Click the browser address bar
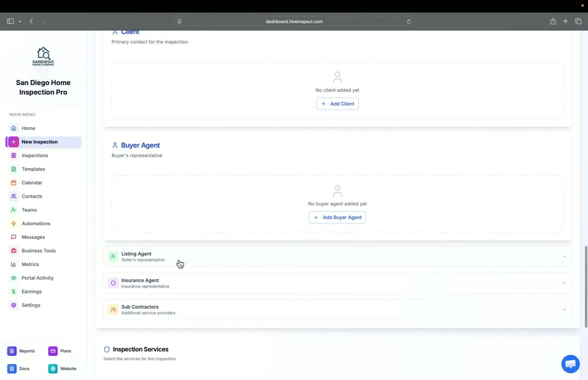Image resolution: width=588 pixels, height=380 pixels. [294, 21]
